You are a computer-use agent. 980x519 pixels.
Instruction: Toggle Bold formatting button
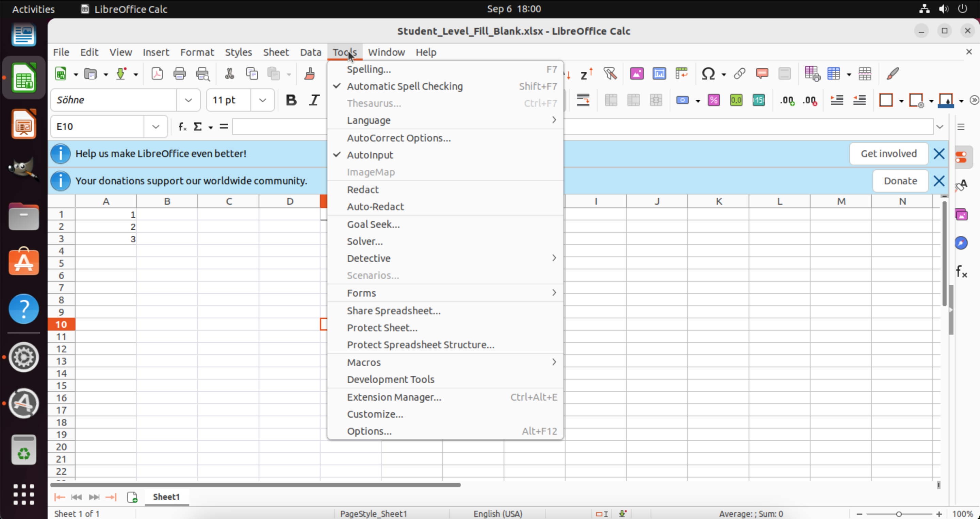point(291,100)
